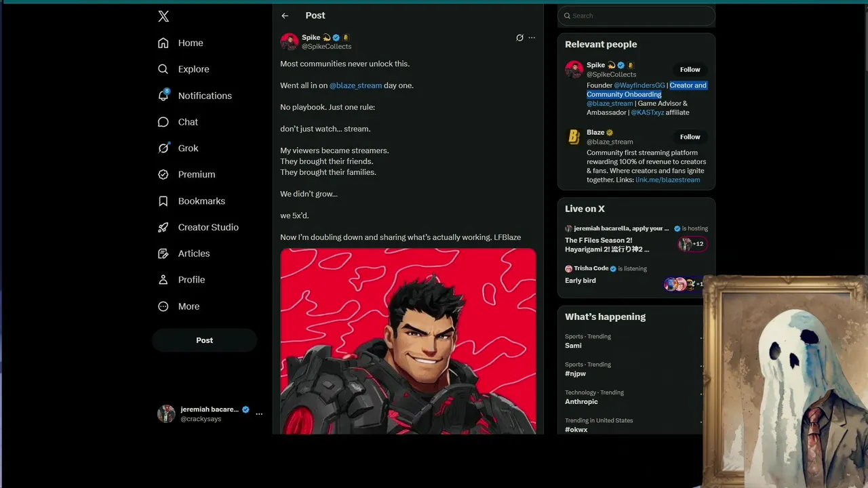
Task: Click the jeremiah bacarella account avatar
Action: click(x=166, y=414)
